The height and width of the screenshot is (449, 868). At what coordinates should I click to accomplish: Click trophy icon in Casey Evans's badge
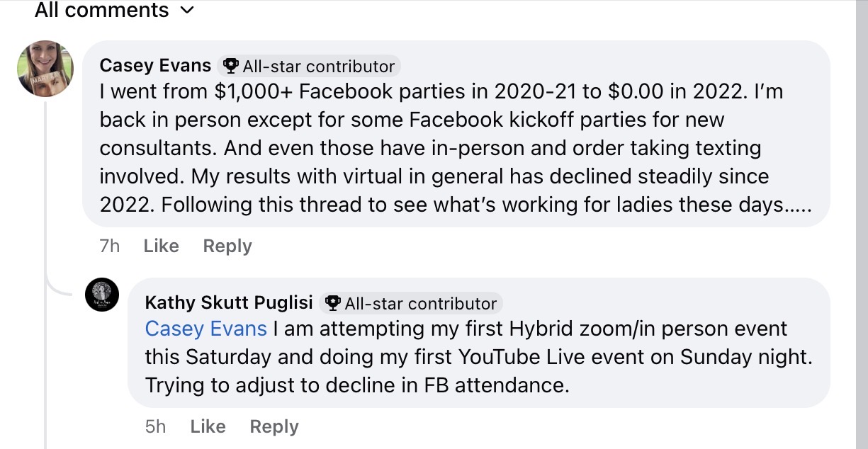coord(230,67)
